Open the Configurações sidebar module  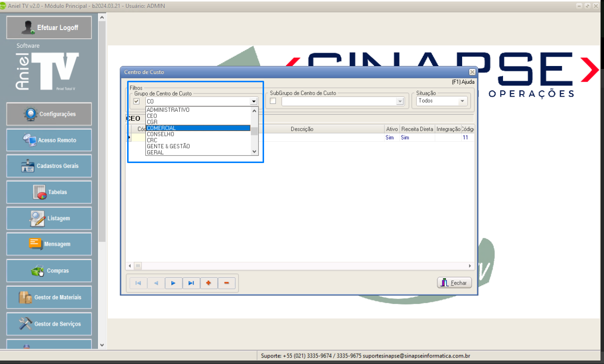49,114
